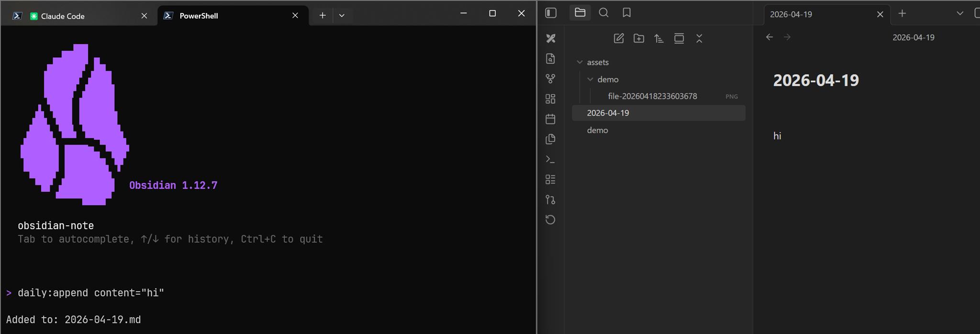
Task: Click the 2026-04-19 note title heading
Action: (x=816, y=80)
